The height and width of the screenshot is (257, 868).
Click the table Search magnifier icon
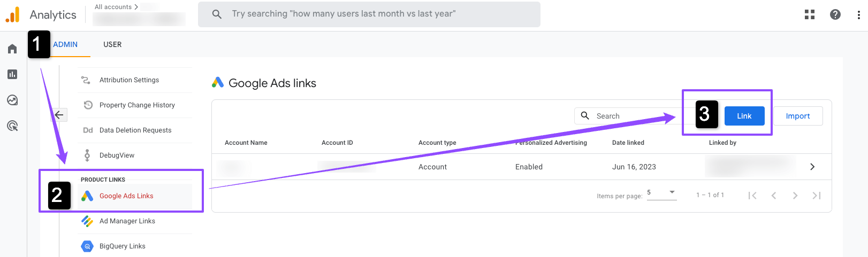(585, 116)
